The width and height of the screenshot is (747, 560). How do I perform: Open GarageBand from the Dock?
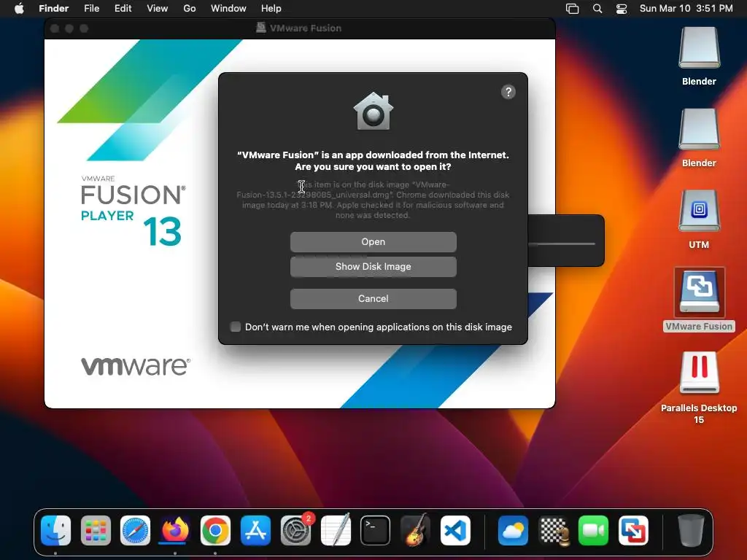click(415, 531)
